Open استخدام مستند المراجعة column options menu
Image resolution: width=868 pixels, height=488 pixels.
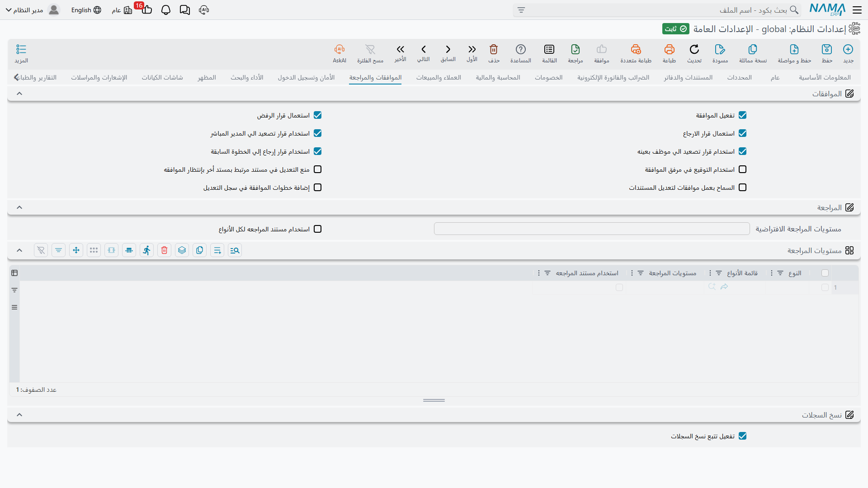click(x=539, y=273)
